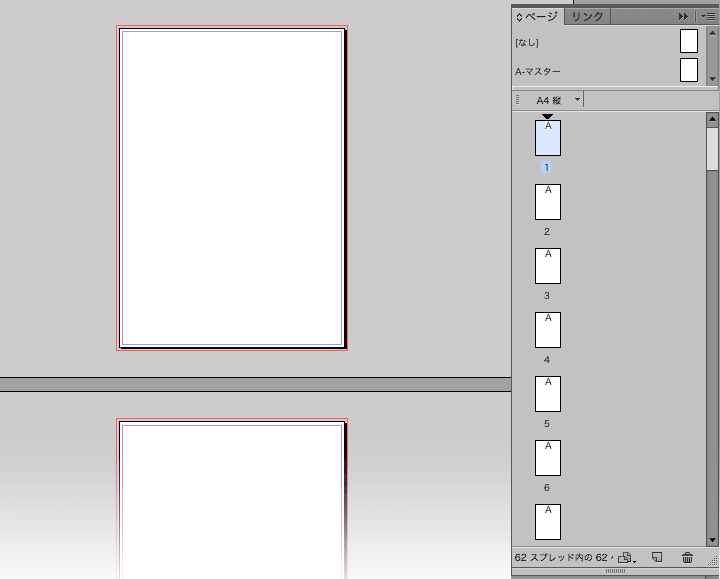This screenshot has height=579, width=720.
Task: Collapse the panel with the double-arrow icon
Action: click(683, 16)
